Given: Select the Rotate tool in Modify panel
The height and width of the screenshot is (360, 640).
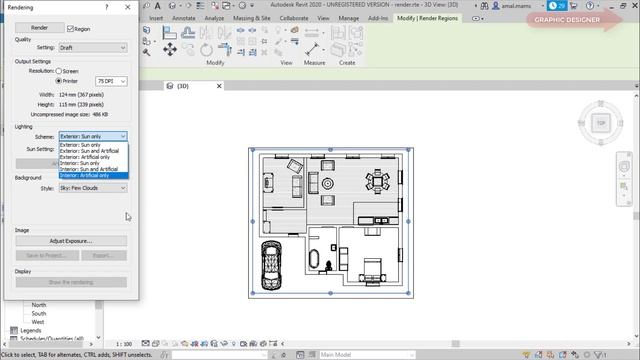Looking at the screenshot, I should click(x=206, y=50).
